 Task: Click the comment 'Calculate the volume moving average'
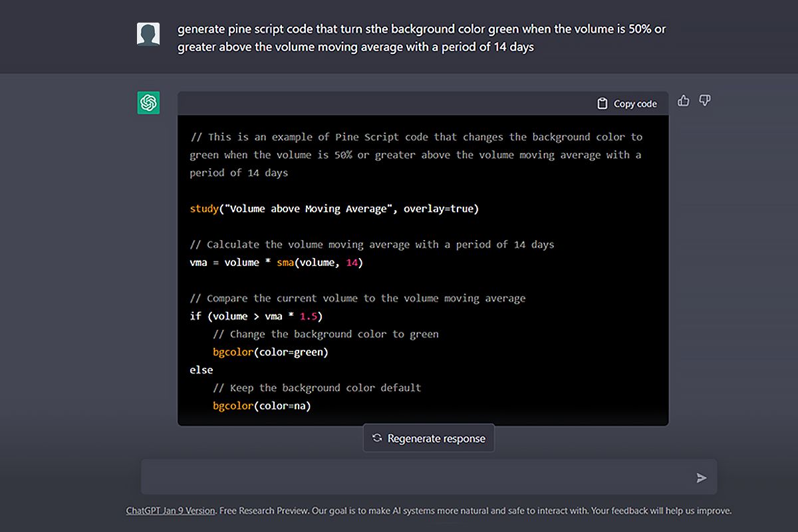(372, 245)
